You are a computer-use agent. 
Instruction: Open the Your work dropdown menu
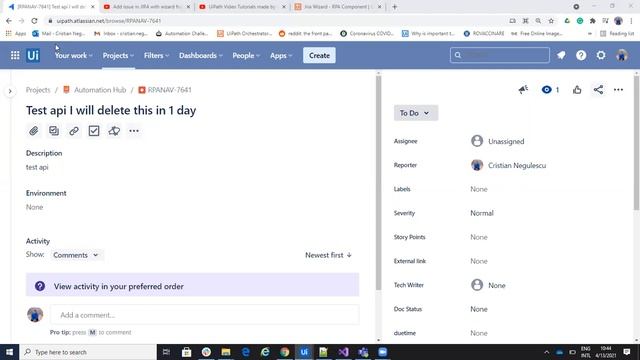(x=73, y=55)
